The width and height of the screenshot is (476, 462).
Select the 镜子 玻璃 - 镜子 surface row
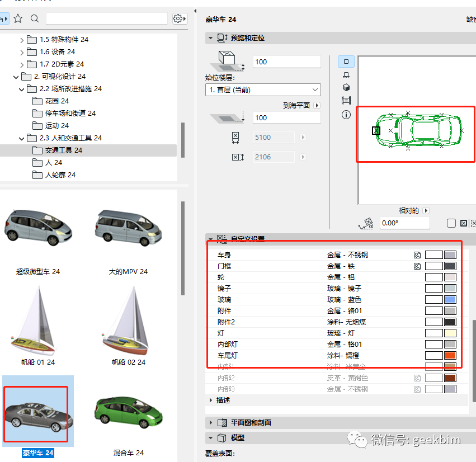[x=336, y=289]
